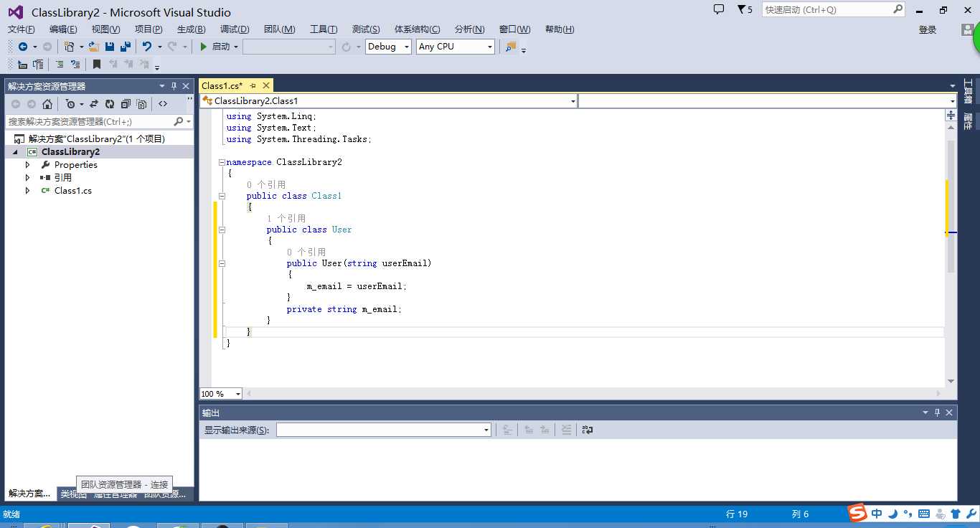Open the Any CPU platform dropdown

456,47
